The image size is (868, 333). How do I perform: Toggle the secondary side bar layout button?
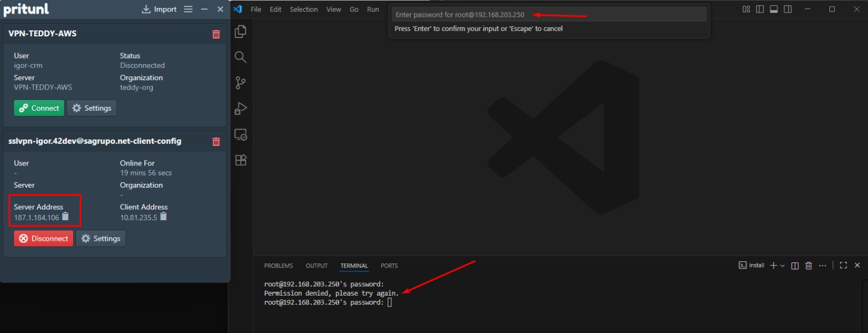(x=788, y=9)
